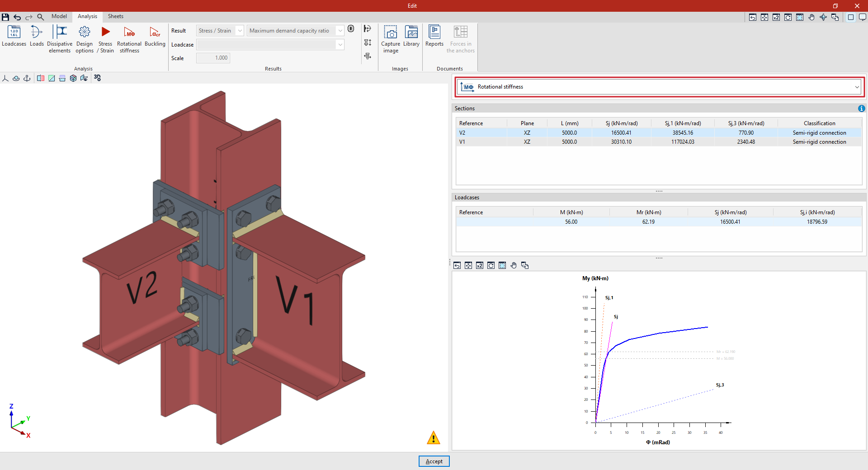The width and height of the screenshot is (868, 470).
Task: Switch to the Model tab
Action: 59,16
